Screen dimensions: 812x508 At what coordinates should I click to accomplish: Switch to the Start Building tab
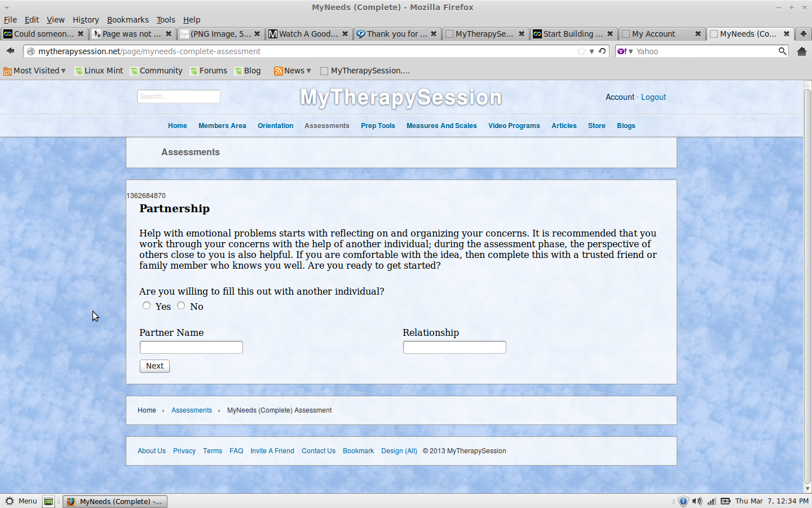coord(572,34)
